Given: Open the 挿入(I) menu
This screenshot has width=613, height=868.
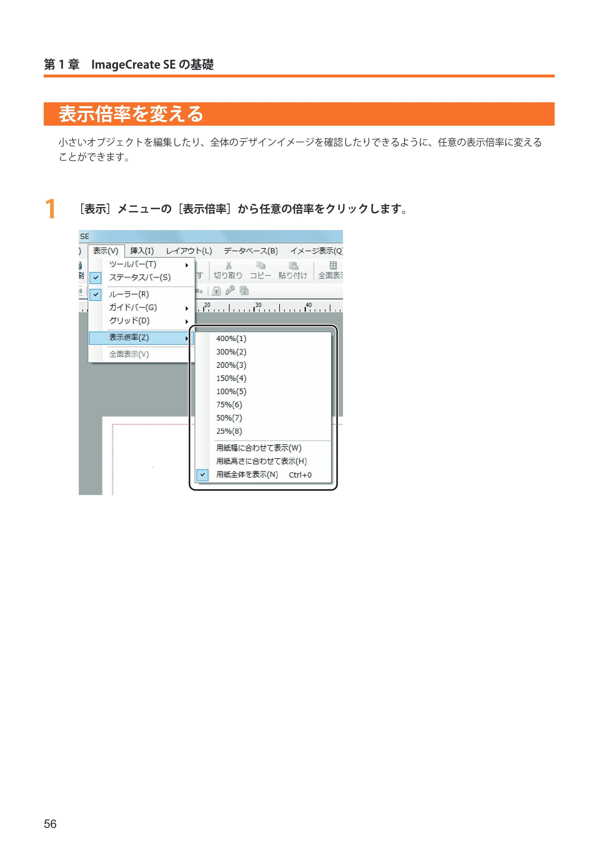Looking at the screenshot, I should click(x=142, y=251).
